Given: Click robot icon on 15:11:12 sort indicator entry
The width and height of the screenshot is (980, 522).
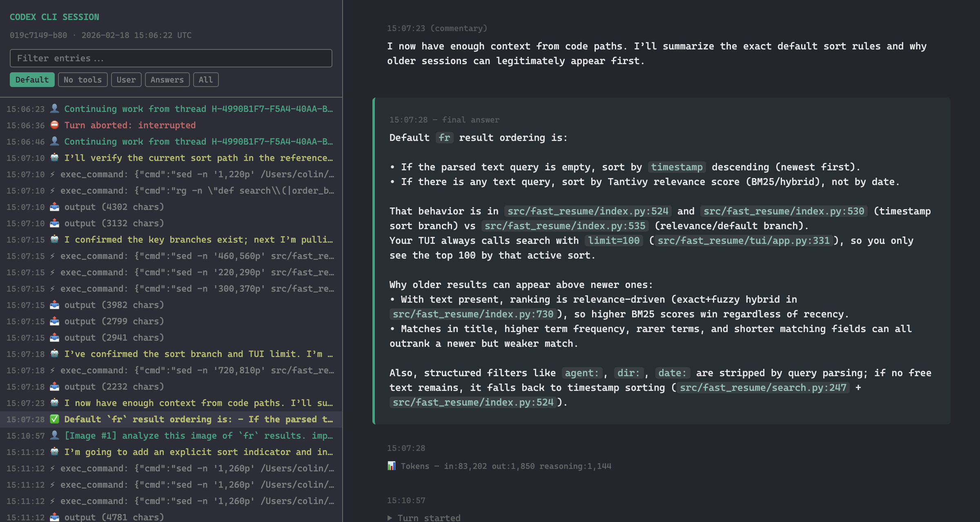Looking at the screenshot, I should pos(54,452).
